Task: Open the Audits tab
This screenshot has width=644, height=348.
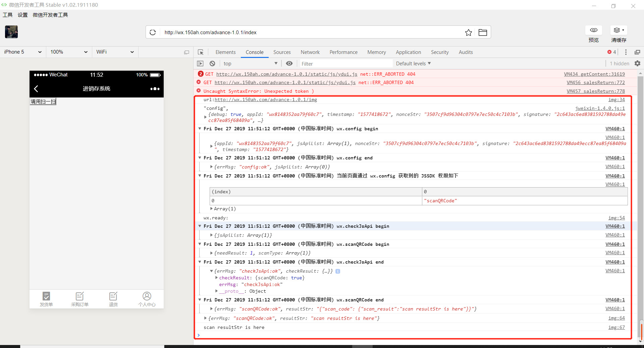Action: 466,52
